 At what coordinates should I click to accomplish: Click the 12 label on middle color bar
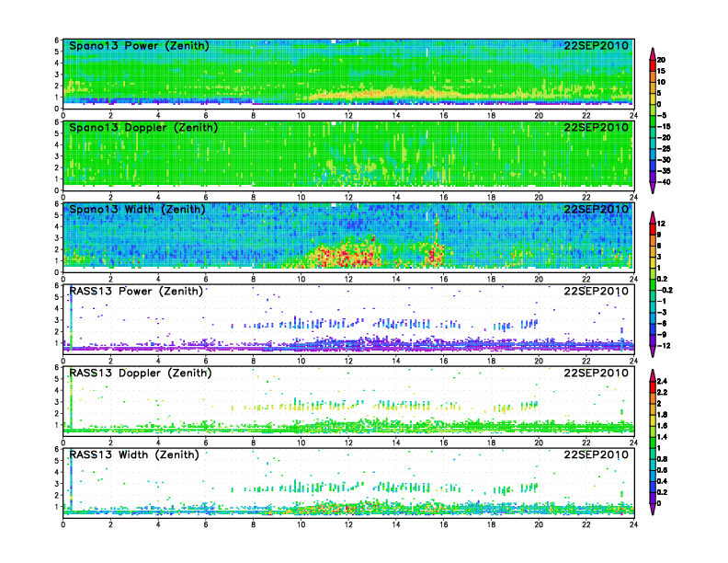(x=661, y=224)
